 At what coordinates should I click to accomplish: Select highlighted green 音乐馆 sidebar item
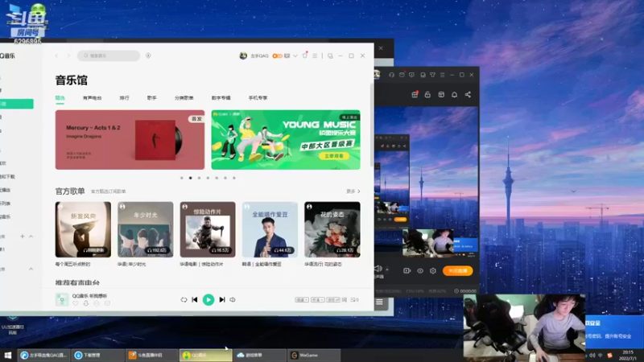(x=16, y=104)
